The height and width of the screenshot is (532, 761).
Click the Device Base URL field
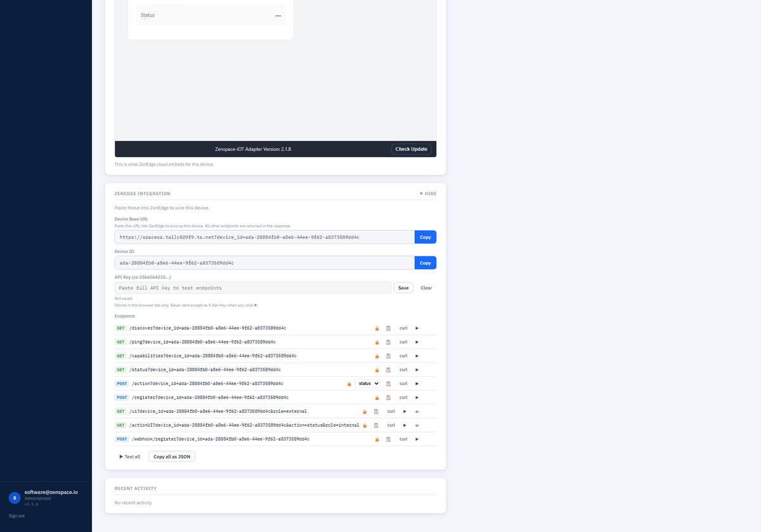point(264,237)
